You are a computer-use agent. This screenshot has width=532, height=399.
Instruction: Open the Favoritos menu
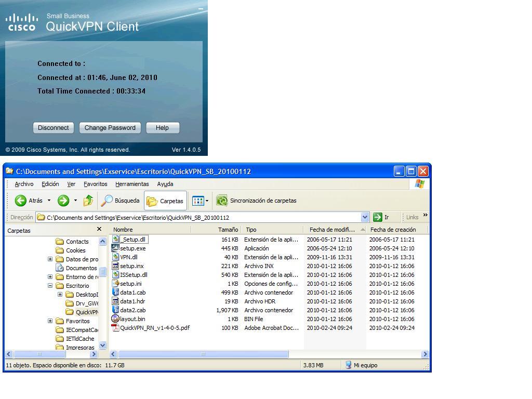point(96,184)
